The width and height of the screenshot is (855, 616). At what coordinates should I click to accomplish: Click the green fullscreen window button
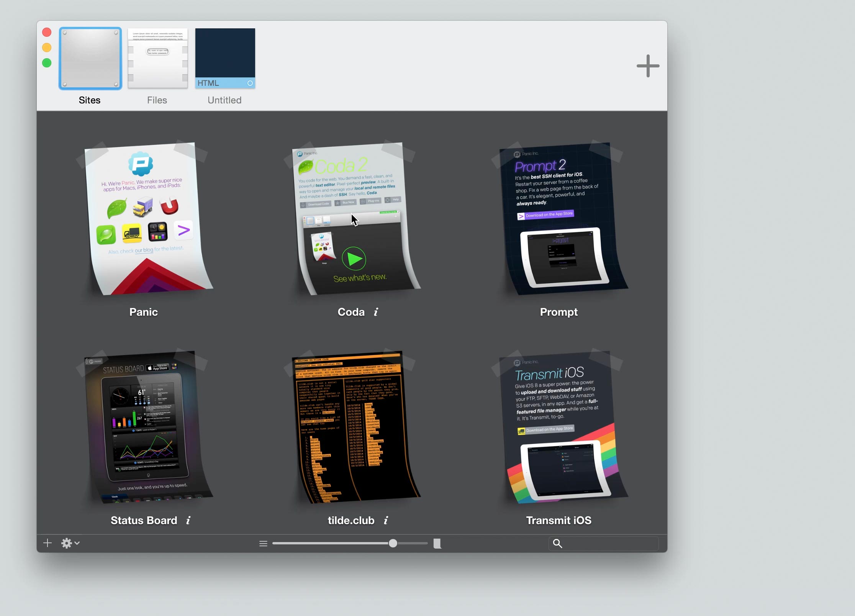pos(47,63)
